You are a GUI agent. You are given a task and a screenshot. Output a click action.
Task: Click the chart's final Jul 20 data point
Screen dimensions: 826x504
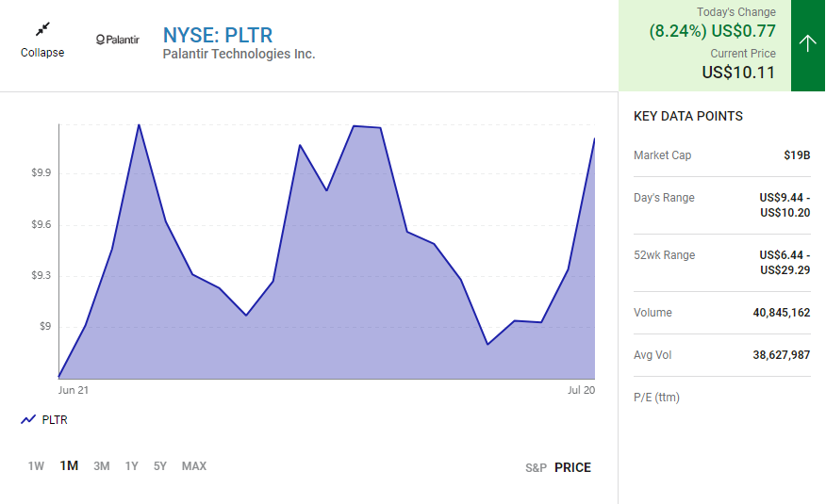tap(594, 138)
